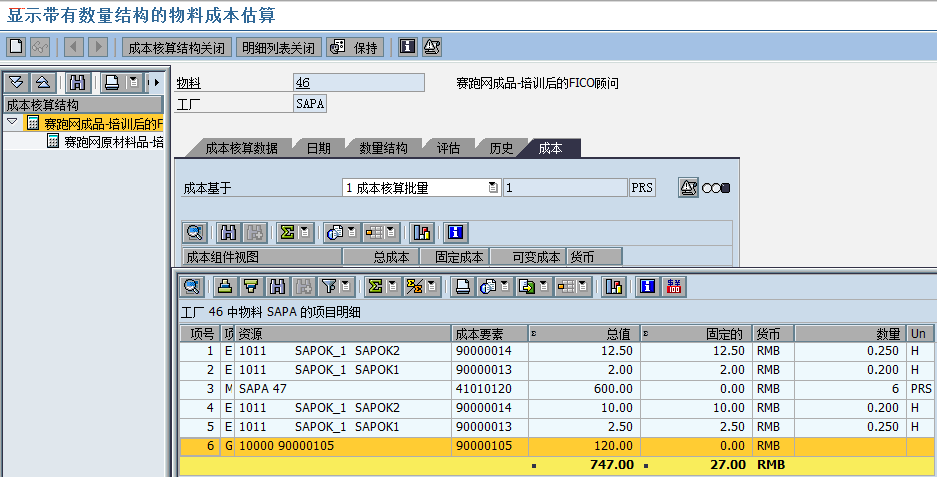The height and width of the screenshot is (477, 937).
Task: Click 明细列表关闭 button
Action: 278,47
